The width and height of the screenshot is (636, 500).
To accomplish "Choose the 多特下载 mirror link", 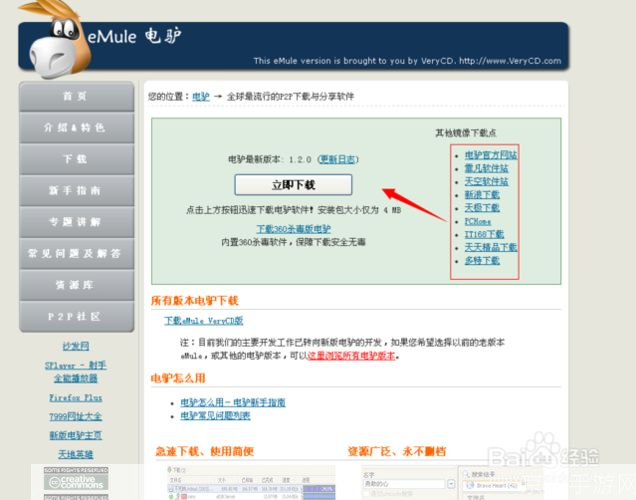I will point(482,261).
